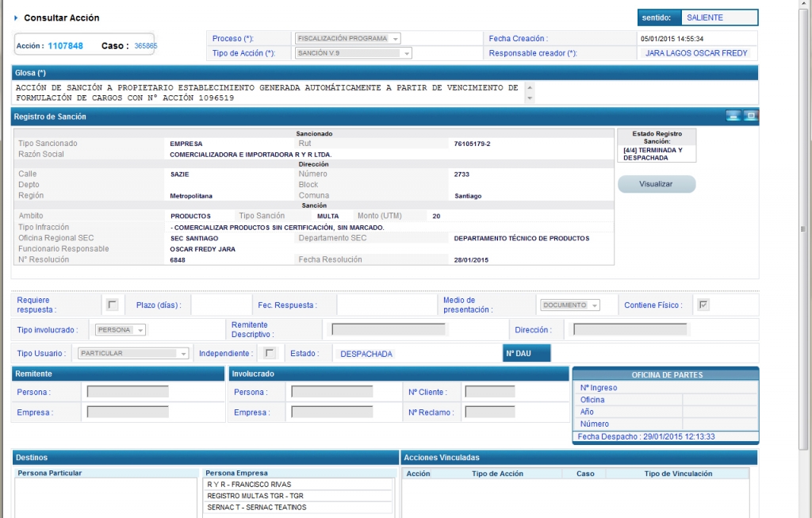Expand the Tipo Usuario dropdown
Viewport: 812px width, 518px height.
coord(183,354)
